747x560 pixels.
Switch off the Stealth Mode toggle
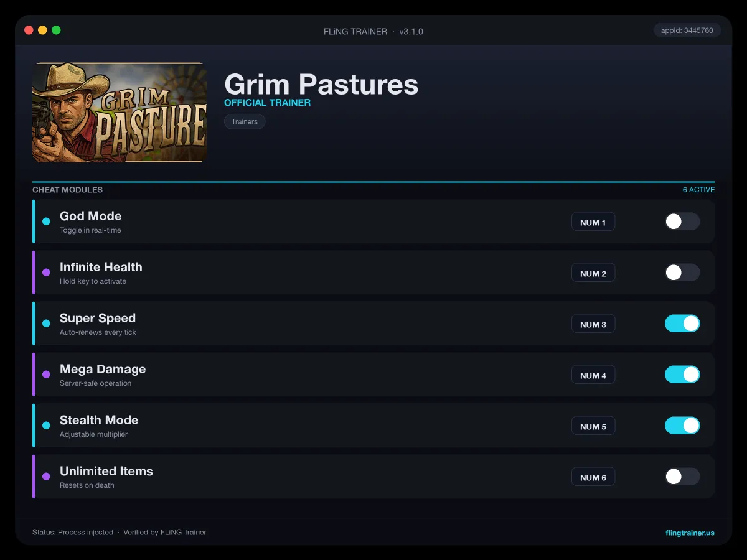pos(682,426)
